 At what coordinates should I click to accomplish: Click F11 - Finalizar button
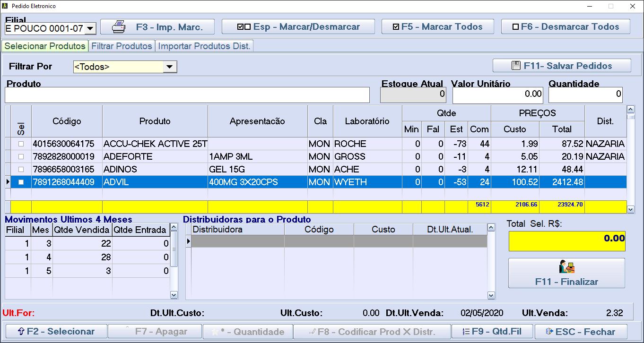pyautogui.click(x=566, y=273)
